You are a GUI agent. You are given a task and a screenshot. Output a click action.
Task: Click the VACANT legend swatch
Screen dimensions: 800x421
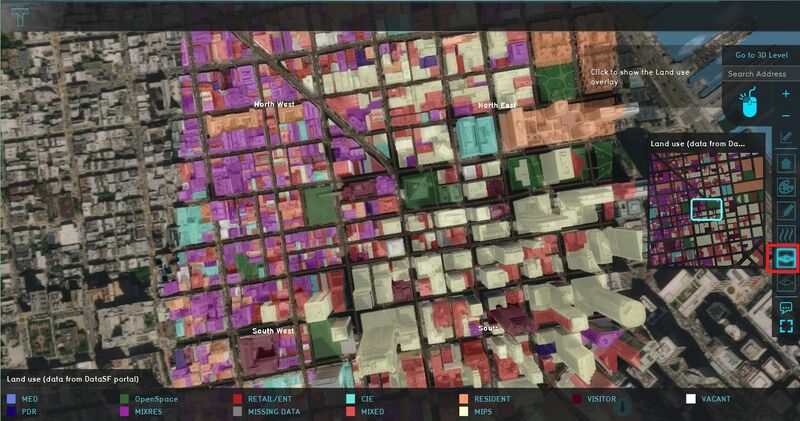click(690, 399)
